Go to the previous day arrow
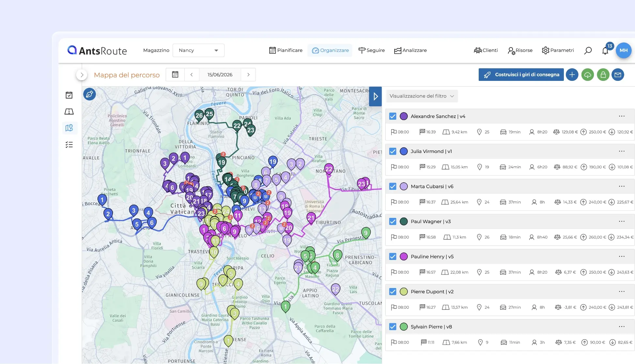This screenshot has height=364, width=635. (192, 75)
